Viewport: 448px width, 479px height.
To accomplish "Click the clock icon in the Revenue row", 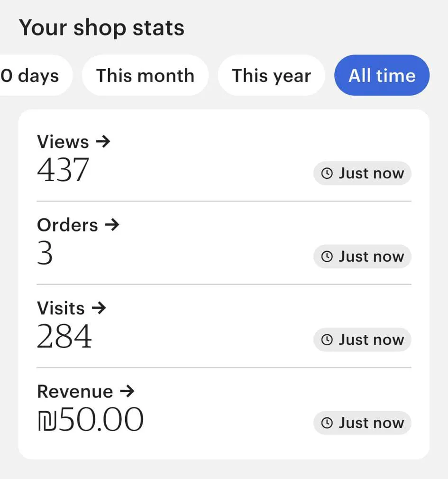I will [327, 423].
